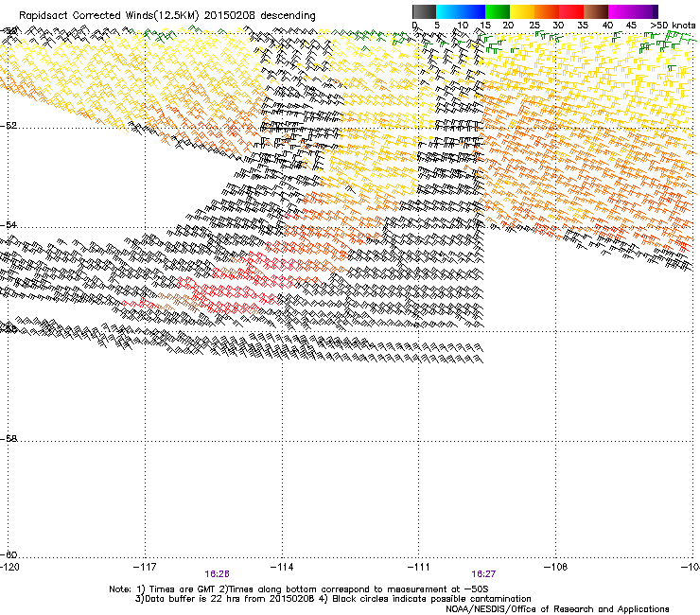The image size is (700, 615).
Task: Click the -54 latitude axis label
Action: coord(9,224)
